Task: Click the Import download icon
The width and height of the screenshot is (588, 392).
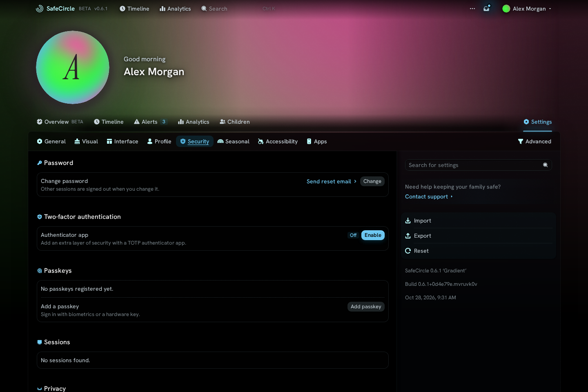Action: click(x=408, y=220)
